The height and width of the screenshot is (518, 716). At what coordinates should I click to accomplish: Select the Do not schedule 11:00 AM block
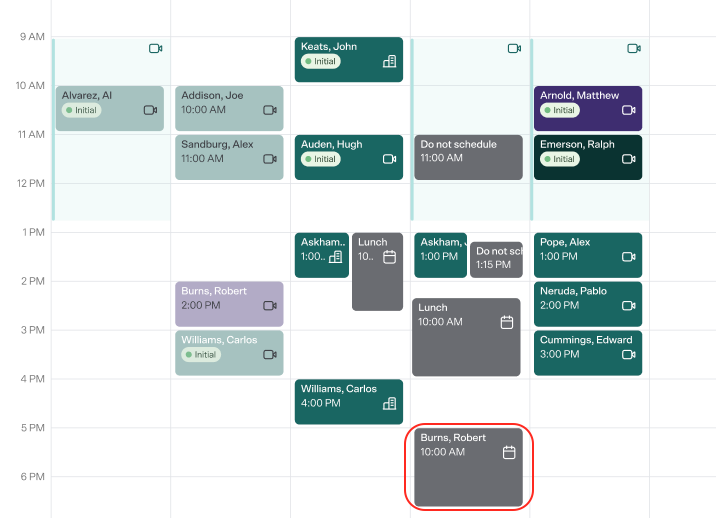click(469, 158)
